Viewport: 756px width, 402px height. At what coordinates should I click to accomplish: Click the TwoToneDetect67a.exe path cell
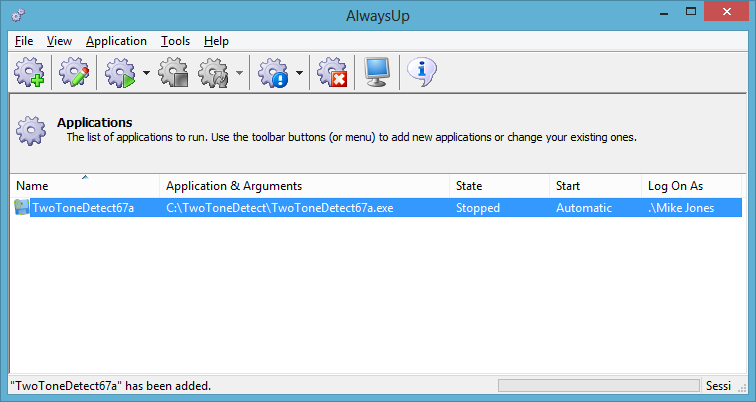[x=280, y=208]
